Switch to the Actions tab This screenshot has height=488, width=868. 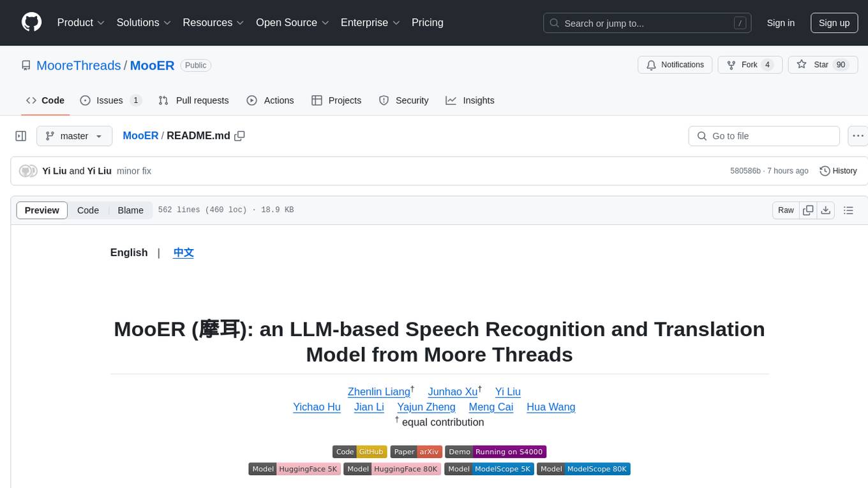point(270,100)
